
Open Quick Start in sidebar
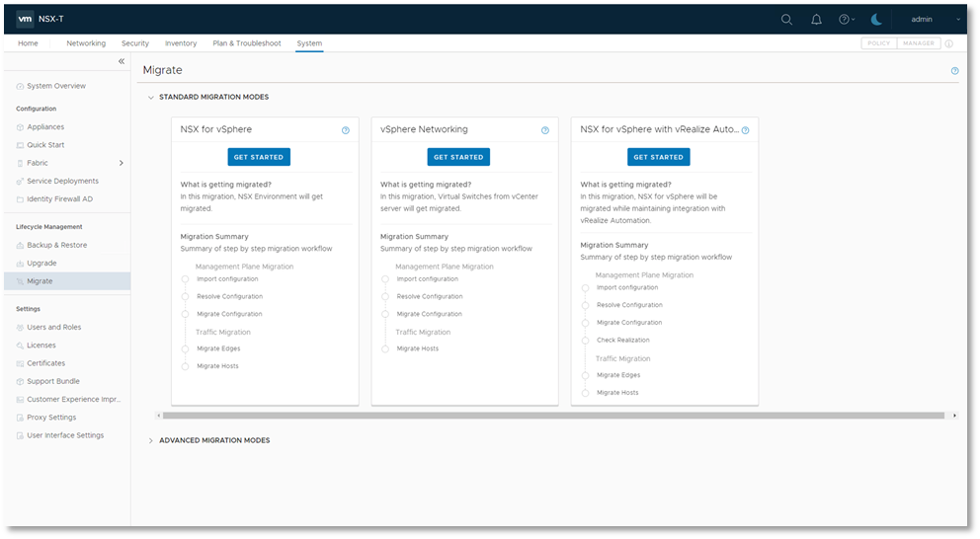pos(45,145)
